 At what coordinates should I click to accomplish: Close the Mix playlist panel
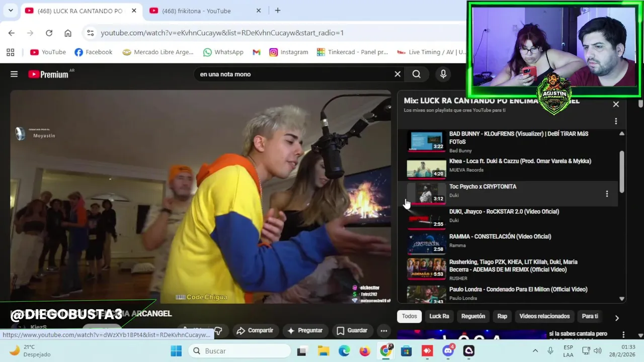[x=616, y=104]
